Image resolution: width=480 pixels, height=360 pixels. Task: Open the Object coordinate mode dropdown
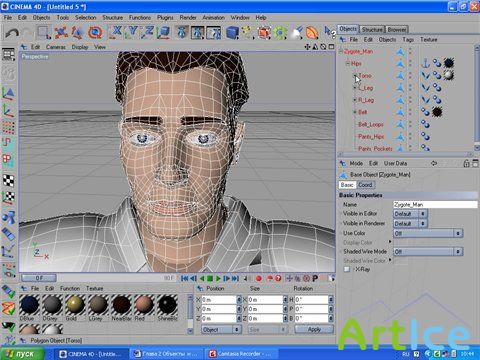[x=221, y=330]
